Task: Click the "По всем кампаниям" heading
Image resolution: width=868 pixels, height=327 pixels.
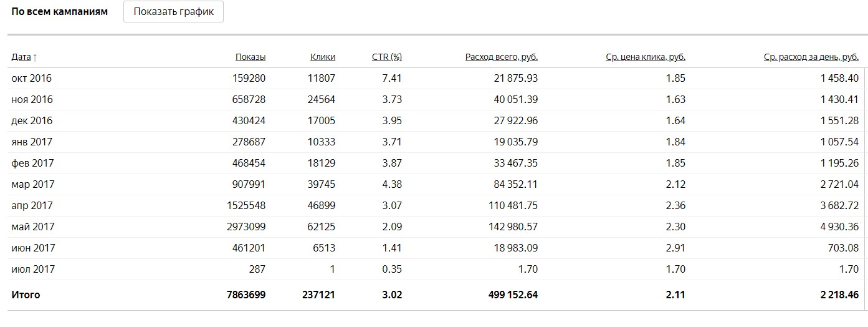Action: point(59,12)
